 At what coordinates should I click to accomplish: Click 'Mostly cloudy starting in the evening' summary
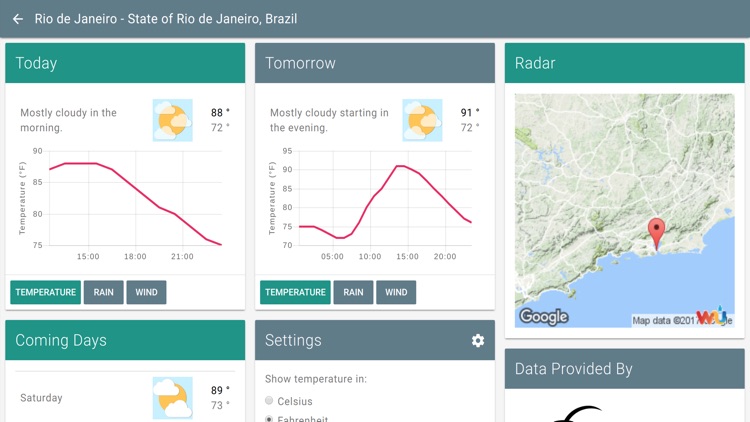[x=329, y=120]
